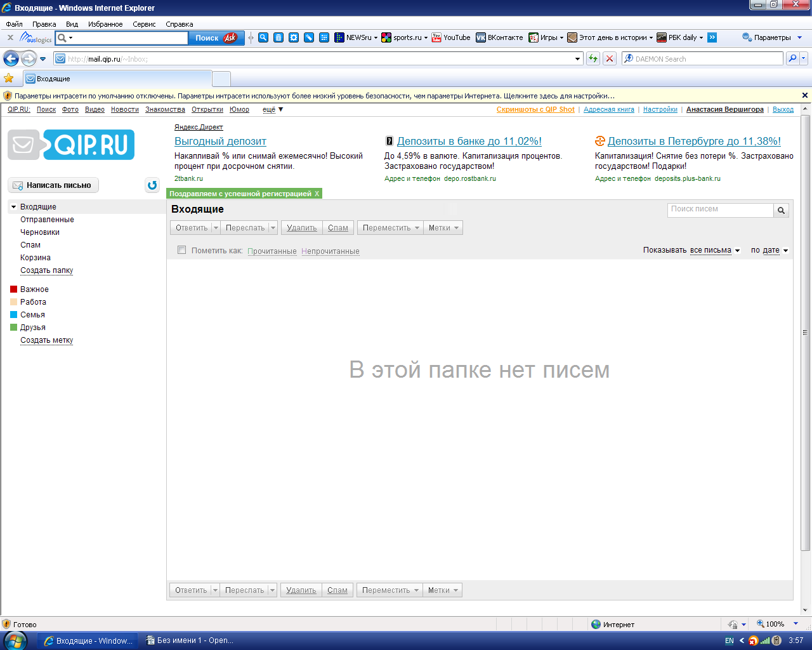Click the browser Back arrow button
This screenshot has width=812, height=650.
tap(11, 59)
